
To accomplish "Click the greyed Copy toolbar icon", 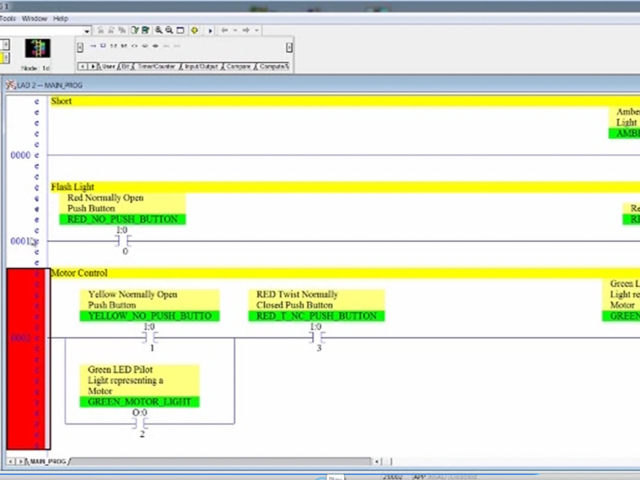I will click(x=111, y=30).
